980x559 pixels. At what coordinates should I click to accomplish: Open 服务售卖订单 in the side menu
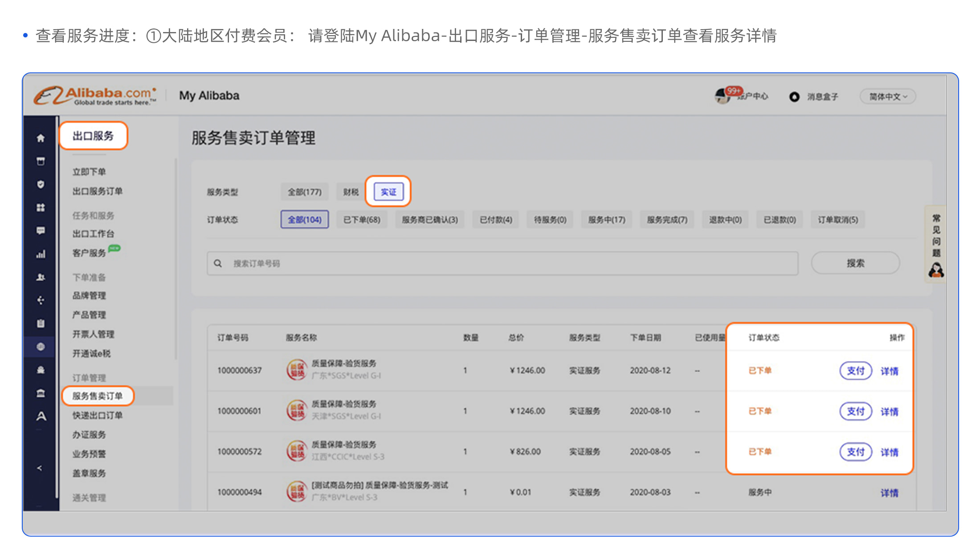pos(97,396)
